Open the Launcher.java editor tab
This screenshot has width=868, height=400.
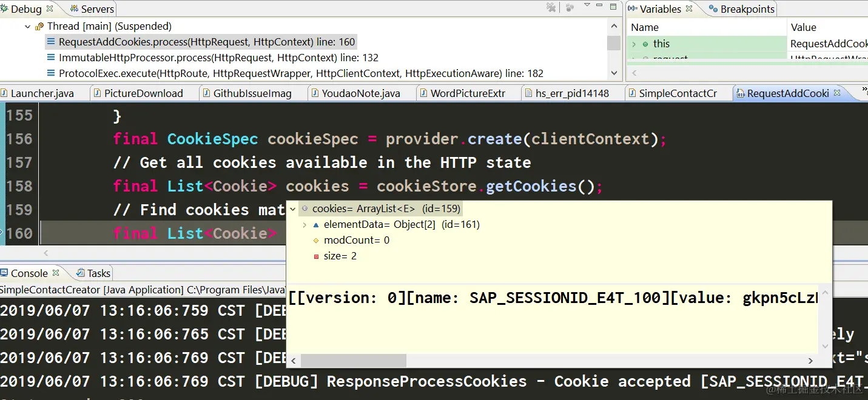point(42,93)
